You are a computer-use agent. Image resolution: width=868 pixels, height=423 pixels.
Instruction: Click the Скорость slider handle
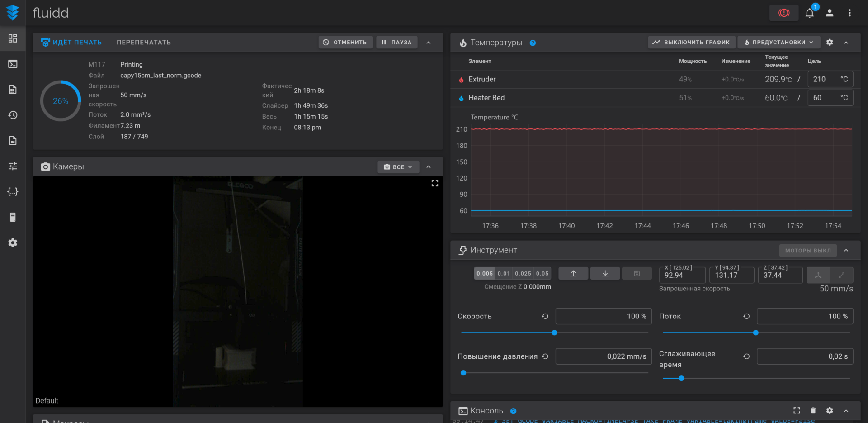pos(554,333)
